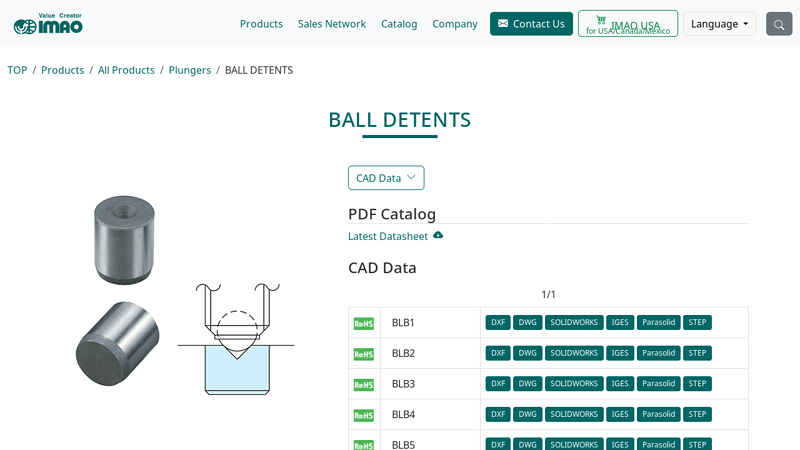Image resolution: width=800 pixels, height=450 pixels.
Task: Click the RoHS badge in the BLB2 row
Action: click(x=364, y=354)
